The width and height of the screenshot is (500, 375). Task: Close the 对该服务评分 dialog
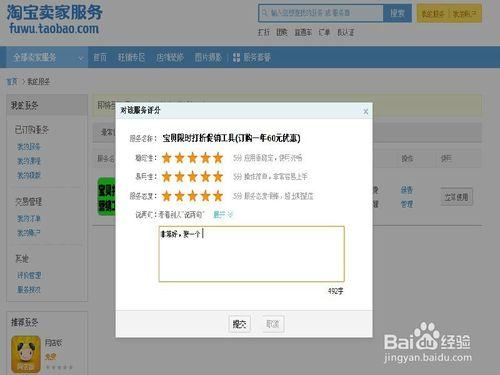pos(366,111)
